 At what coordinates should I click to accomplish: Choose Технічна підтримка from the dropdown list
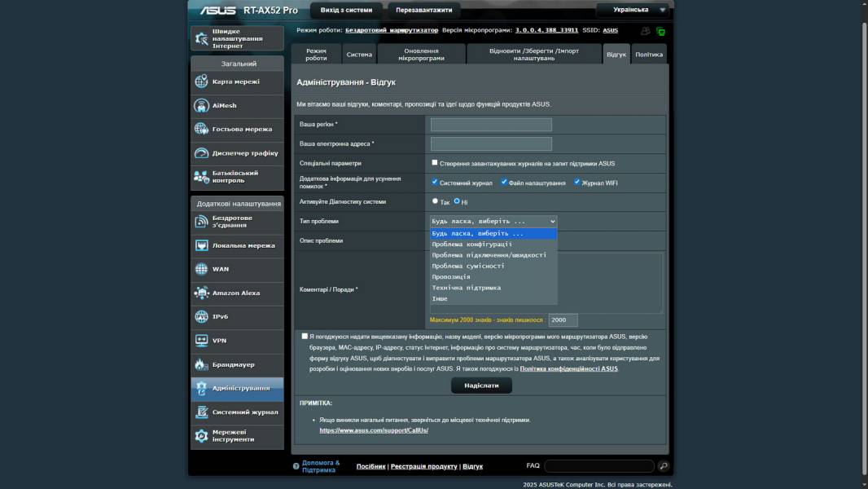point(467,288)
